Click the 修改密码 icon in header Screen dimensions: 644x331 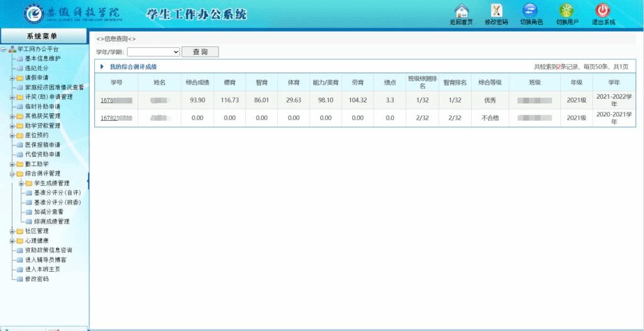pos(496,11)
